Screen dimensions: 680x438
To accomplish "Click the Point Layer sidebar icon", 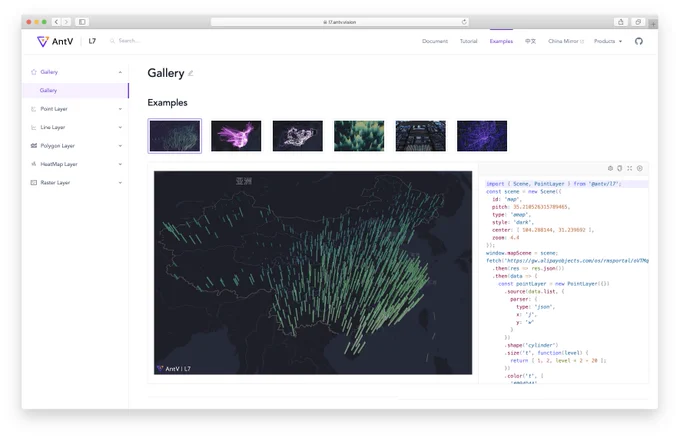I will point(34,109).
